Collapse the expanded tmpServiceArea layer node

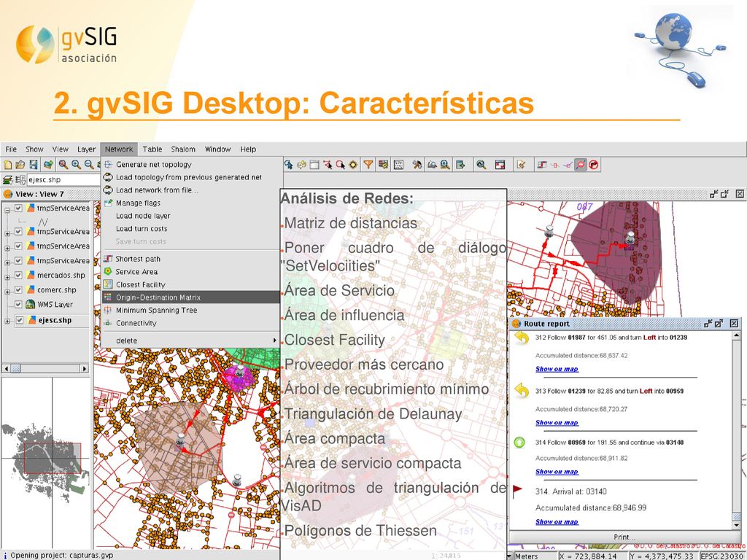[x=7, y=209]
